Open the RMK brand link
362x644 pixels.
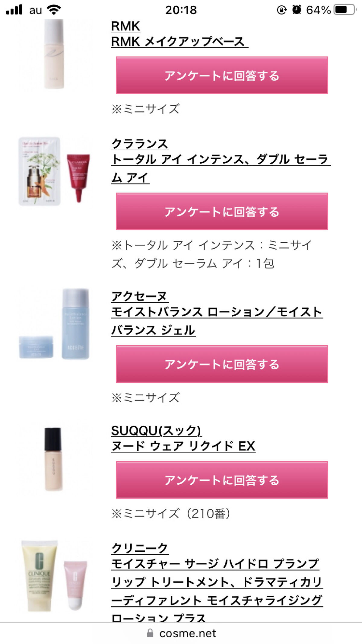point(125,26)
